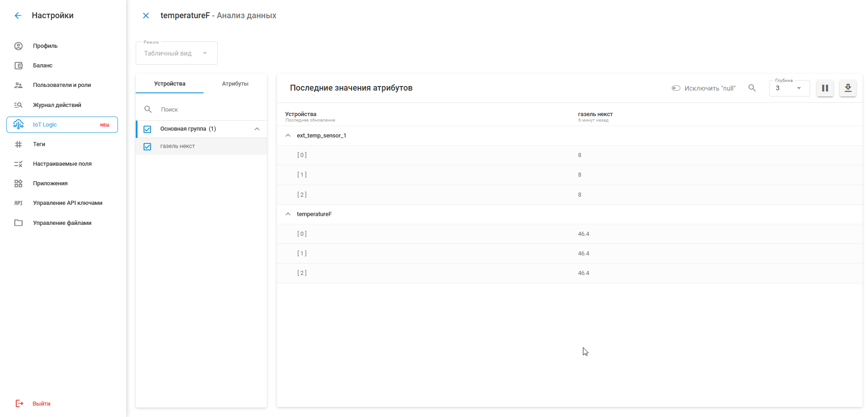Switch to the Атрибуты tab
The width and height of the screenshot is (868, 417).
pyautogui.click(x=235, y=84)
